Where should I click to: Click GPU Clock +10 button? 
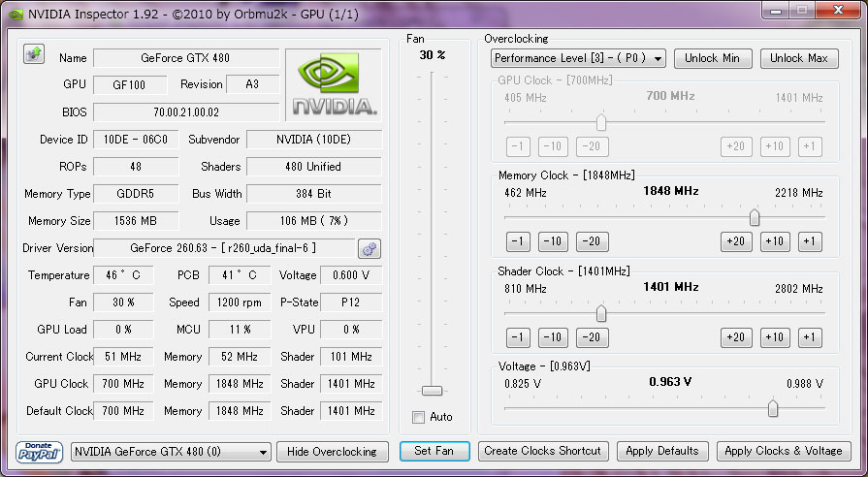click(x=775, y=146)
